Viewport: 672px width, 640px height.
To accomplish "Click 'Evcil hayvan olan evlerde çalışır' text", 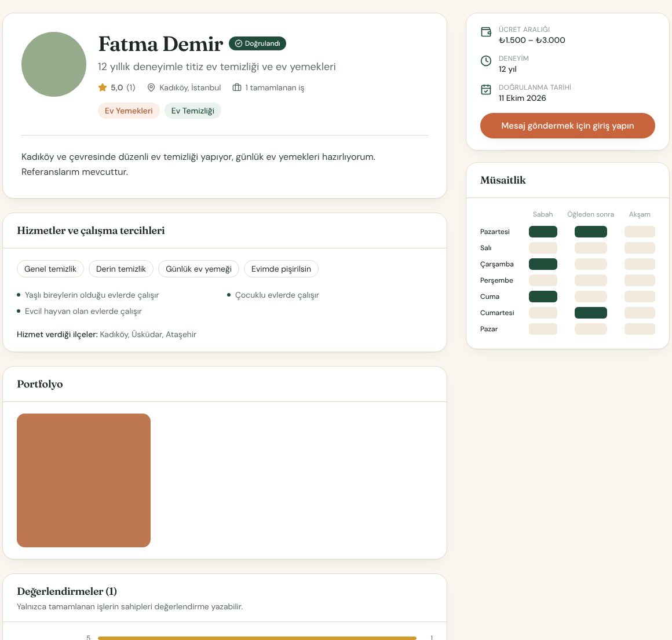I will point(83,312).
